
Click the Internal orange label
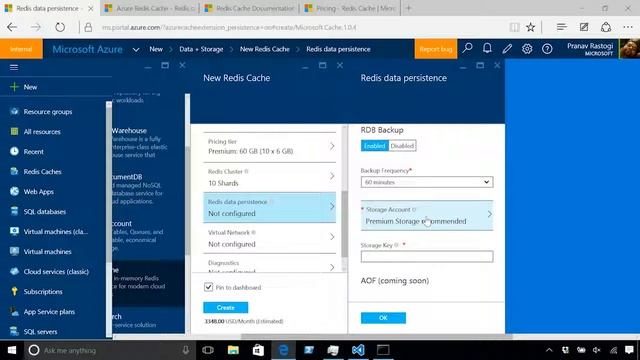click(21, 49)
